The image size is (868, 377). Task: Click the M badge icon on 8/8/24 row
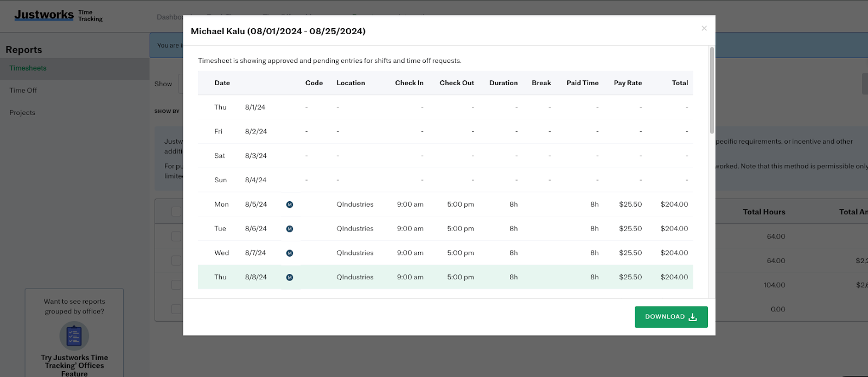click(290, 277)
